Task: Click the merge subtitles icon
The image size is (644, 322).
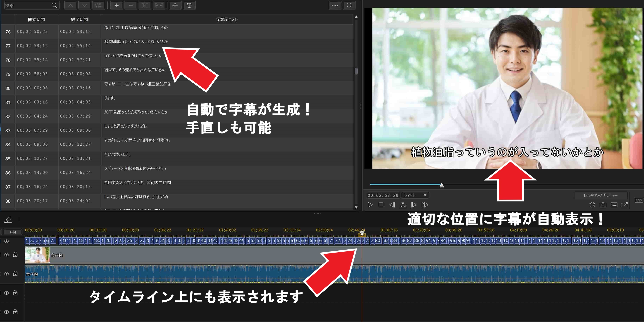Action: (159, 5)
